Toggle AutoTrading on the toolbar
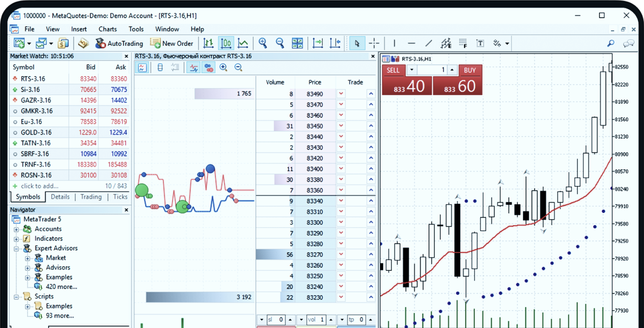This screenshot has width=644, height=328. click(x=119, y=43)
